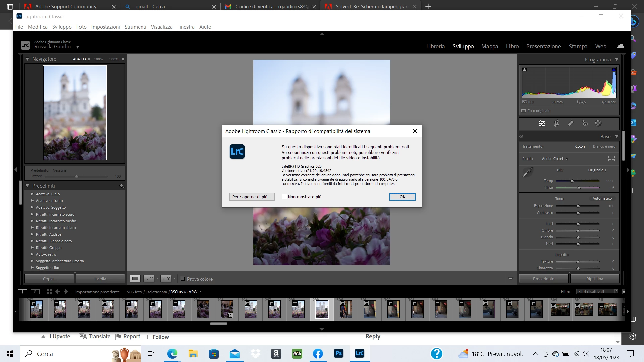Open the Masking tool
The height and width of the screenshot is (362, 644).
point(598,123)
